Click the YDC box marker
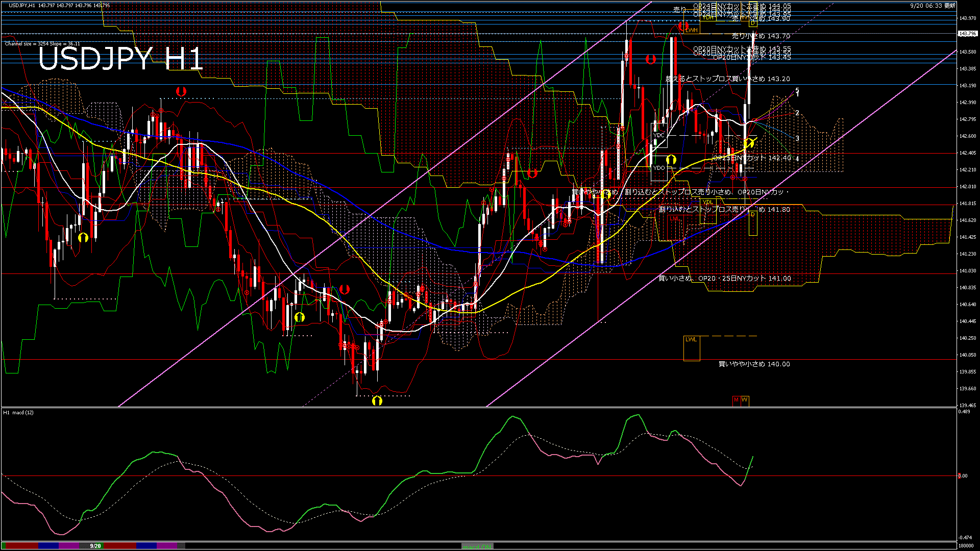The image size is (980, 551). tap(659, 136)
